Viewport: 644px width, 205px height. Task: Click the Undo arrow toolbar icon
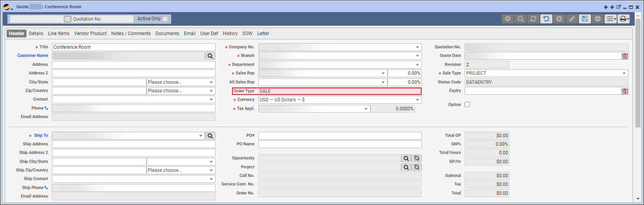tap(546, 19)
